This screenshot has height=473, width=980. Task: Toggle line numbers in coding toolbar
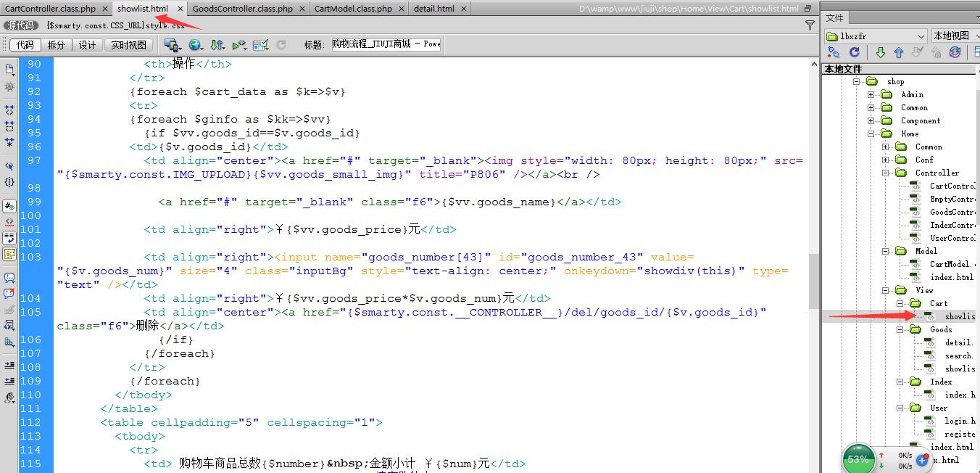(9, 206)
